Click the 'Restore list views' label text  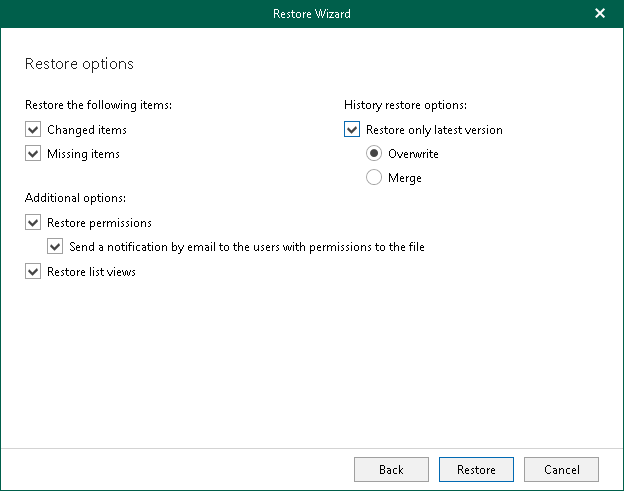[x=91, y=271]
